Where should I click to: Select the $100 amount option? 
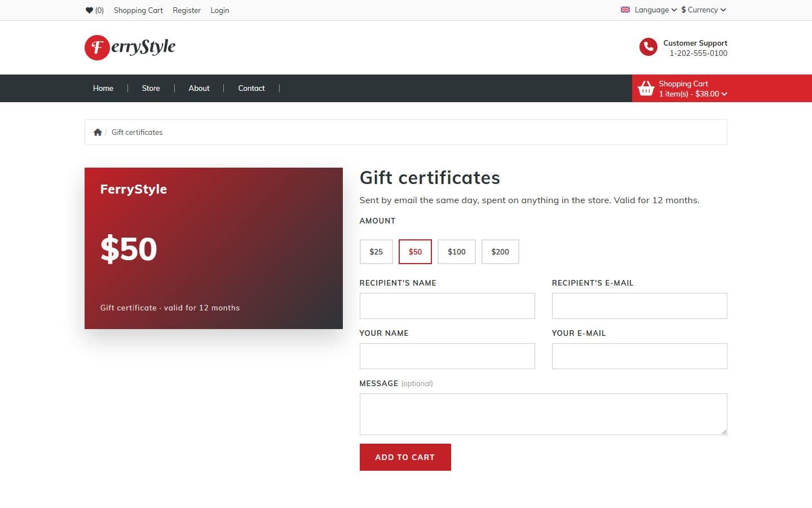pyautogui.click(x=457, y=252)
